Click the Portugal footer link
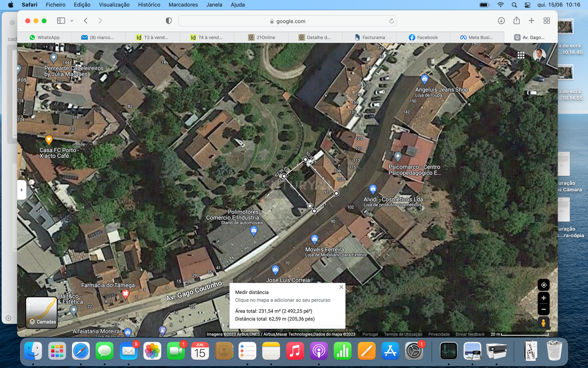 pyautogui.click(x=370, y=334)
